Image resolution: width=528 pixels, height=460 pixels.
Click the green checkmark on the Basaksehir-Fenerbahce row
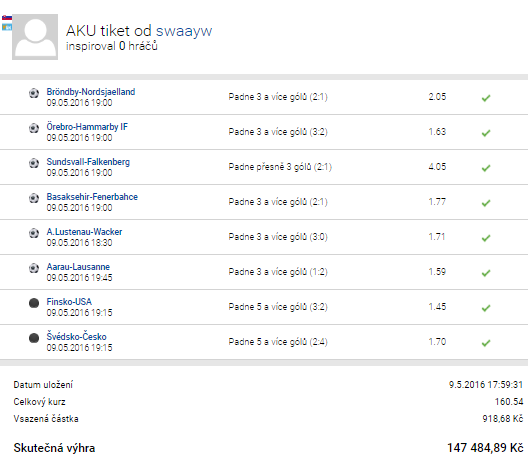pos(486,203)
